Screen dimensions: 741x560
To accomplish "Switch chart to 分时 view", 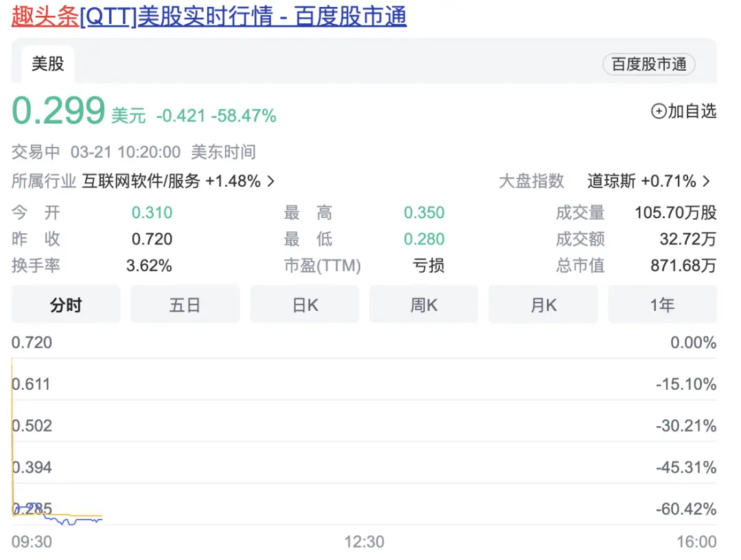I will click(66, 305).
